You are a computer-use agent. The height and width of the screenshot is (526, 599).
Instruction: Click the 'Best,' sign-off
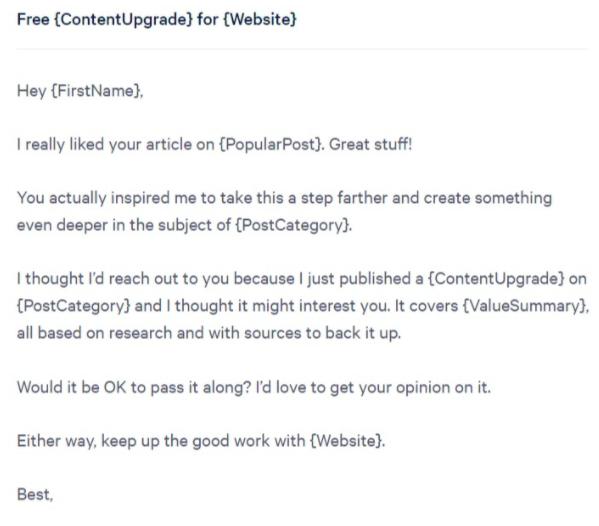[35, 494]
